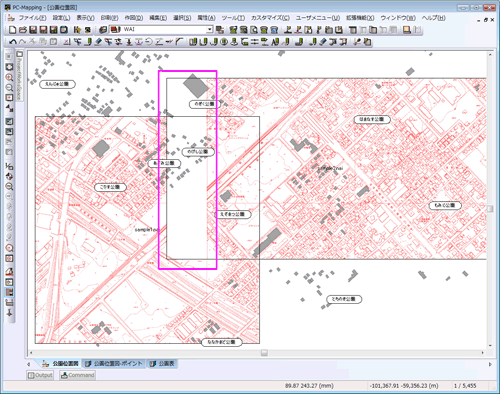
Task: Click the horizontal scrollbar thumb
Action: coord(264,352)
